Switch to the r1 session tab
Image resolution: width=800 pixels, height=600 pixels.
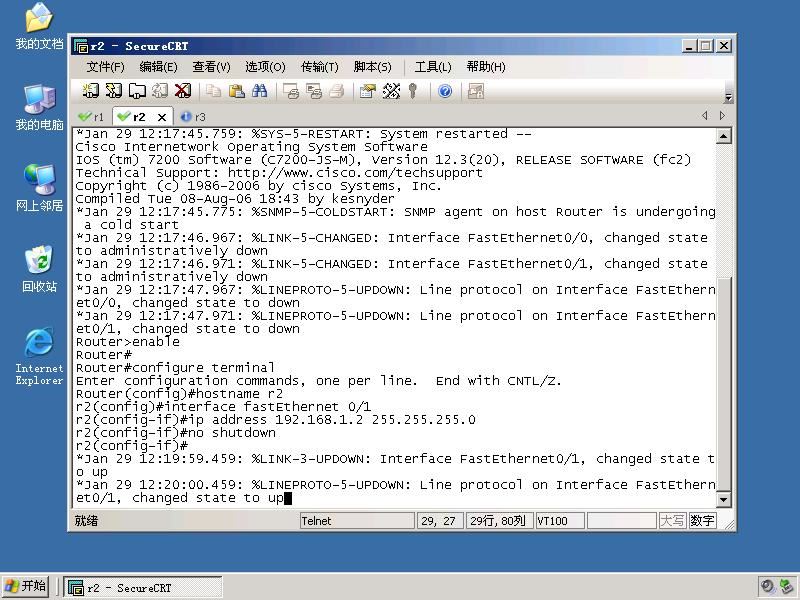click(91, 117)
